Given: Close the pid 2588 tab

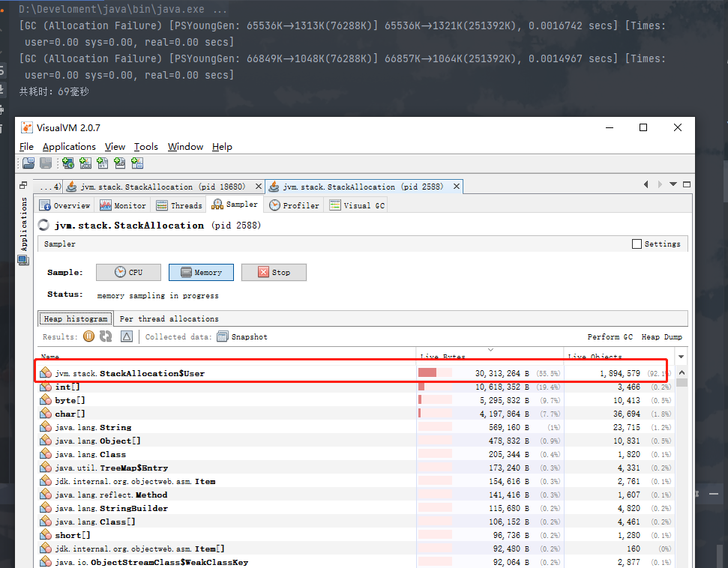Looking at the screenshot, I should tap(457, 187).
